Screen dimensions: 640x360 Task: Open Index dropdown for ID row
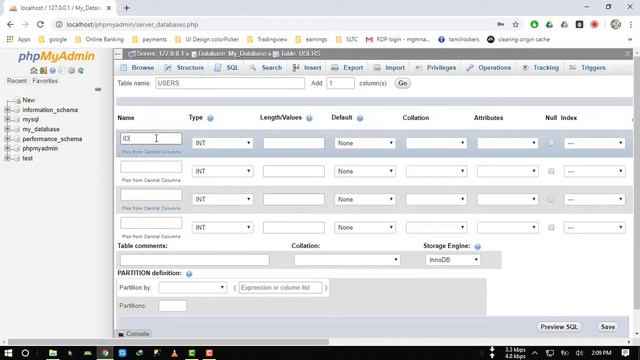pyautogui.click(x=594, y=143)
